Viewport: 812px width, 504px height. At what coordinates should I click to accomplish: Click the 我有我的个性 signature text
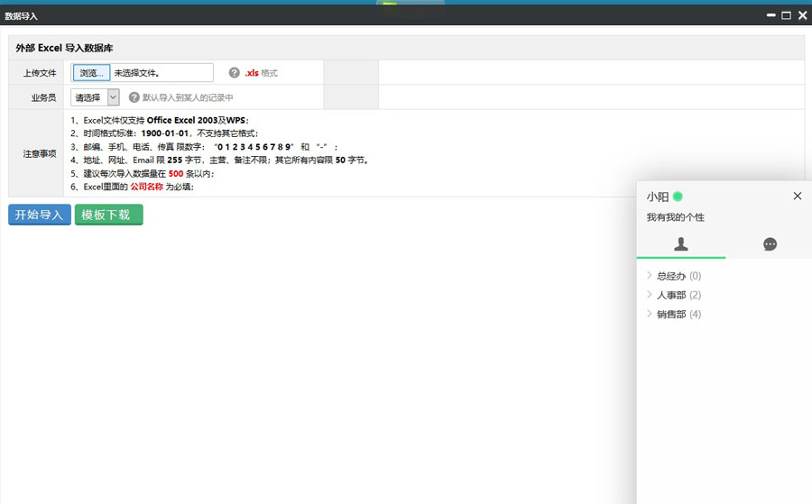[675, 217]
